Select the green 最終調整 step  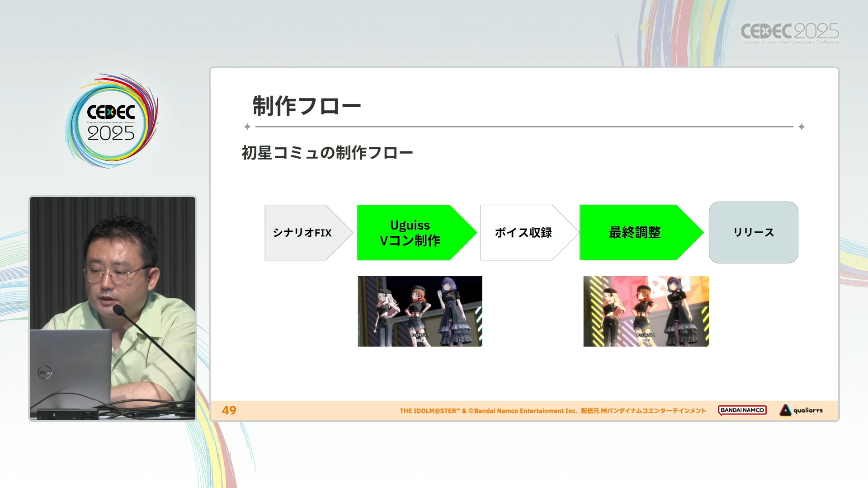(x=635, y=233)
